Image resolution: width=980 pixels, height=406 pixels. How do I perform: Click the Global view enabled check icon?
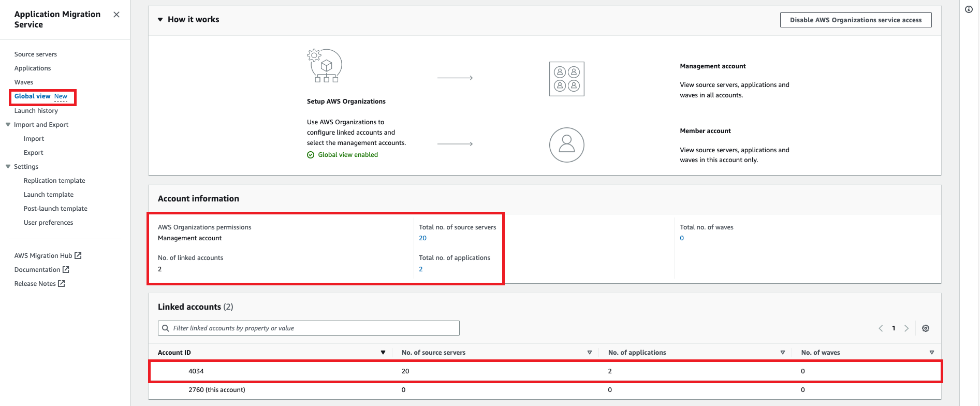[311, 155]
